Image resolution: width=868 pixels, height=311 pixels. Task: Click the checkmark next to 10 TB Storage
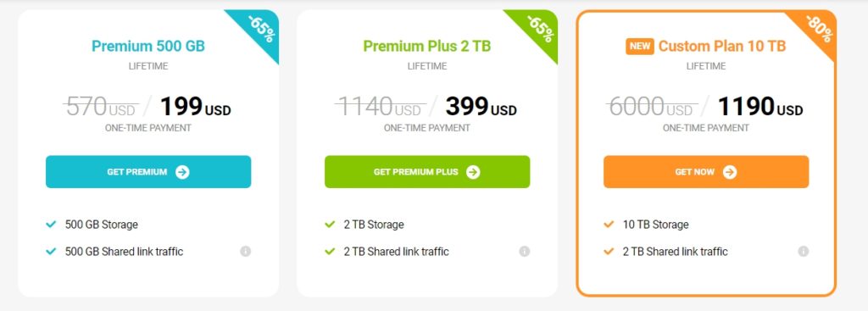point(609,225)
